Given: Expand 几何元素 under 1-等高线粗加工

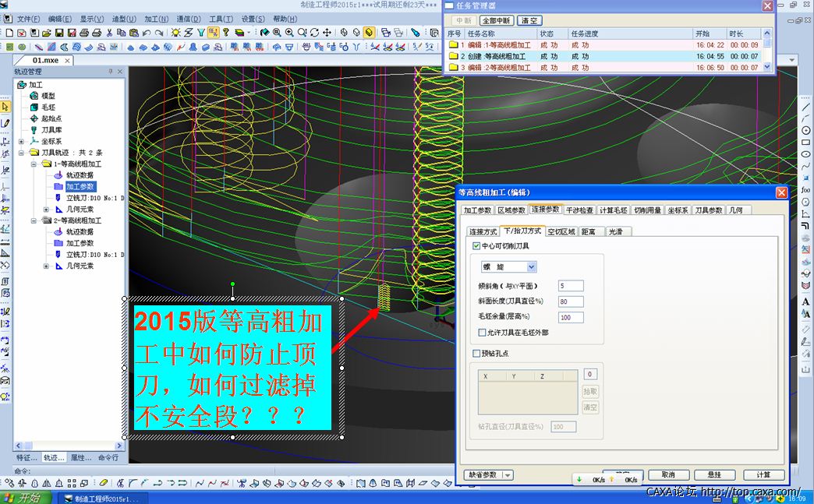Looking at the screenshot, I should [46, 209].
